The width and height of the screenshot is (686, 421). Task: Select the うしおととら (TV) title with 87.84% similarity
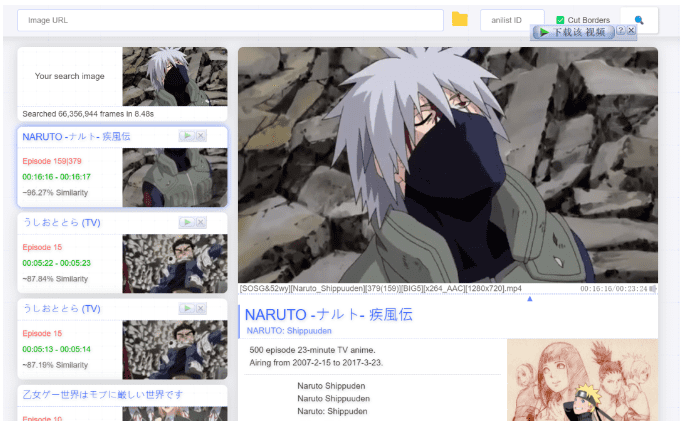coord(62,223)
